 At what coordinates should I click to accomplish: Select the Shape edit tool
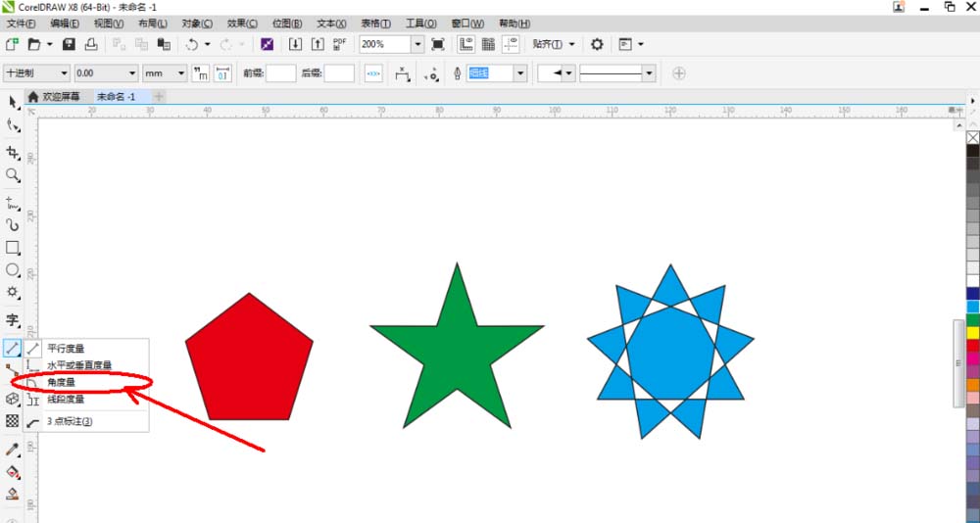pyautogui.click(x=13, y=125)
